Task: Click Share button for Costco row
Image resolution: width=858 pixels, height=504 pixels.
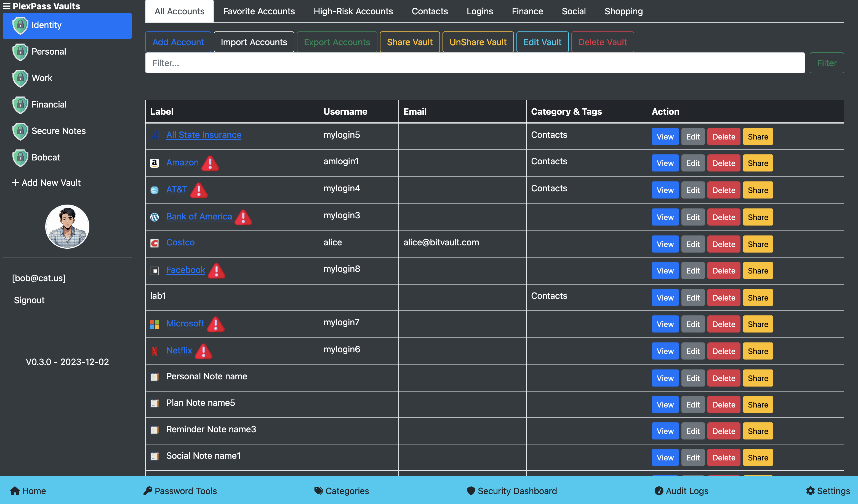Action: point(758,244)
